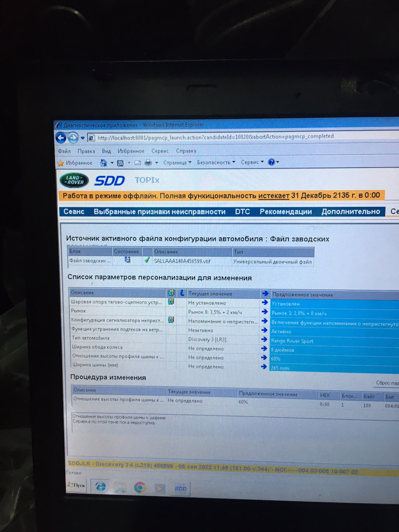The width and height of the screenshot is (399, 532).
Task: Click blue arrow in Шаровая опора row
Action: [265, 303]
